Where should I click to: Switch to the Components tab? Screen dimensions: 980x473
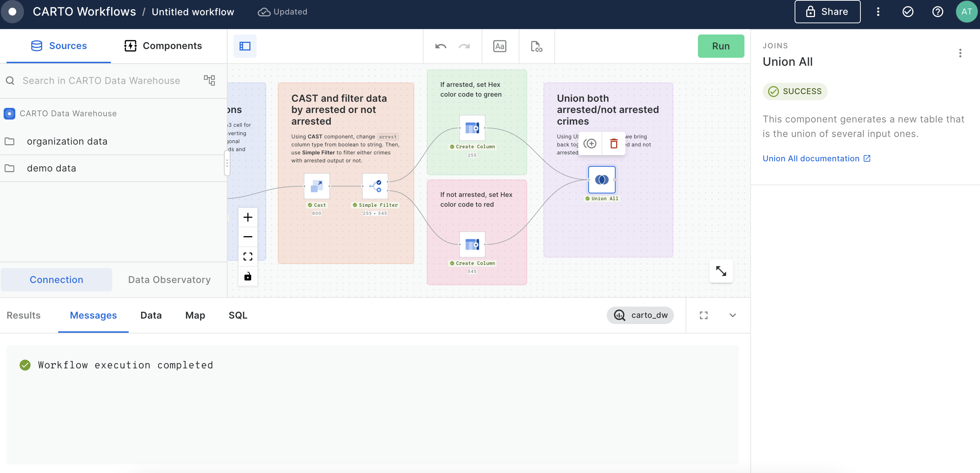[x=163, y=46]
